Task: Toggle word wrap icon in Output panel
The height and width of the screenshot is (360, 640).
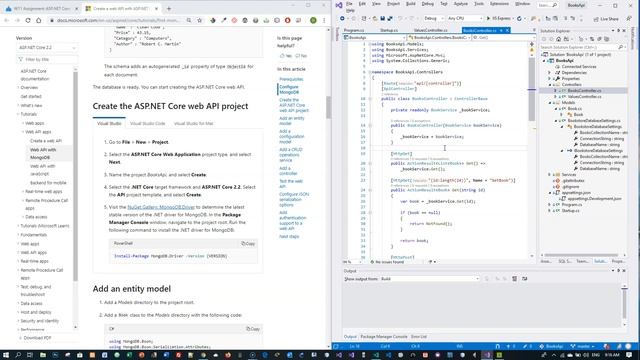Action: click(x=524, y=279)
